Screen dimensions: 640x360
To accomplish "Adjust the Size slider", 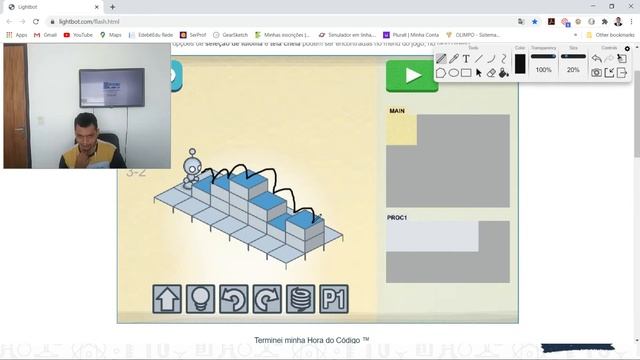I will [573, 56].
